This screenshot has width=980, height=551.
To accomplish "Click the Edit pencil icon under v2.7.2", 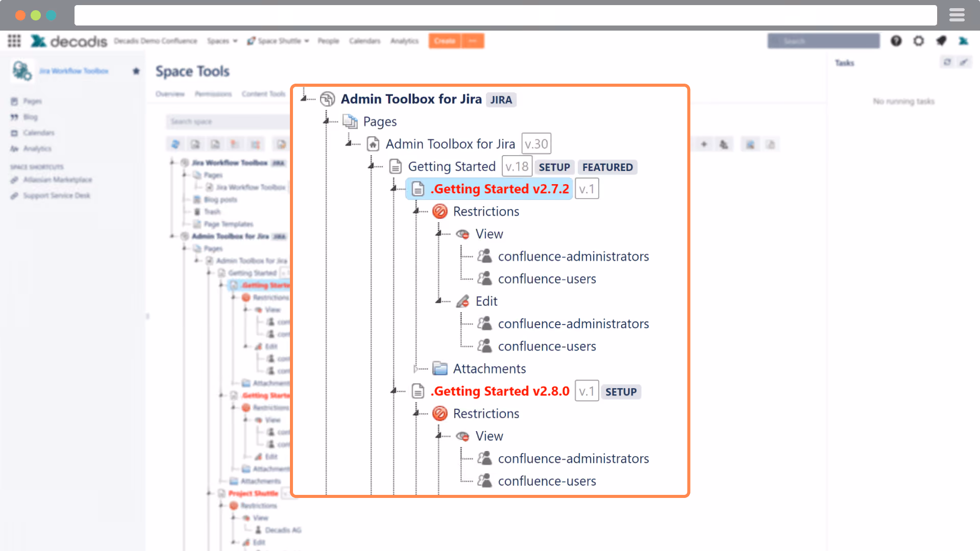I will click(462, 301).
